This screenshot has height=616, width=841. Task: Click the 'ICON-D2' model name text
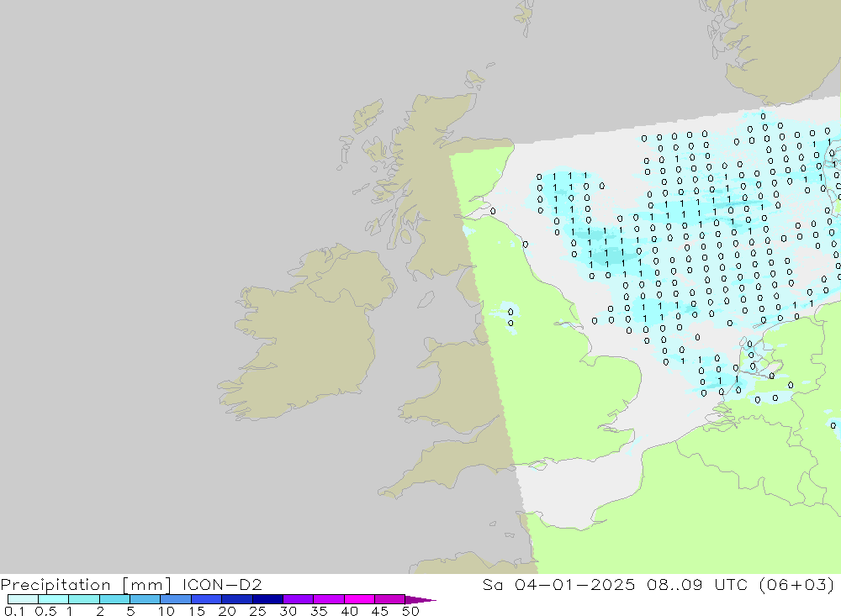tap(222, 584)
